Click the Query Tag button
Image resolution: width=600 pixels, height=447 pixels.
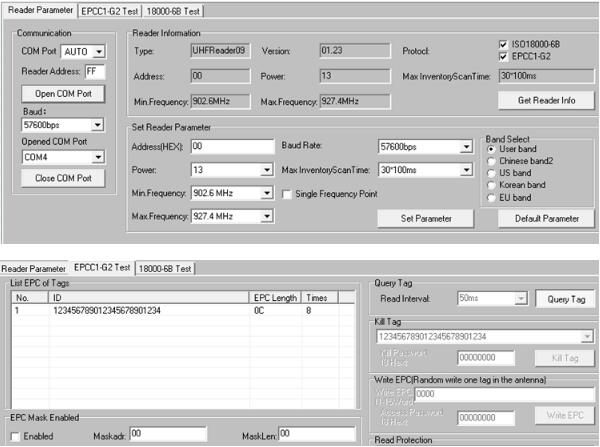565,298
